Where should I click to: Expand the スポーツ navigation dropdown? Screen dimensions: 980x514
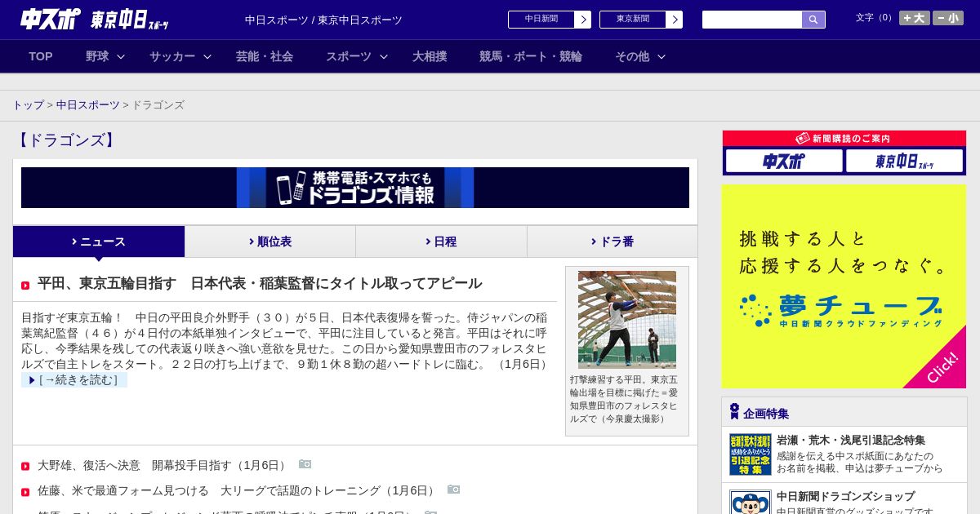tap(357, 56)
